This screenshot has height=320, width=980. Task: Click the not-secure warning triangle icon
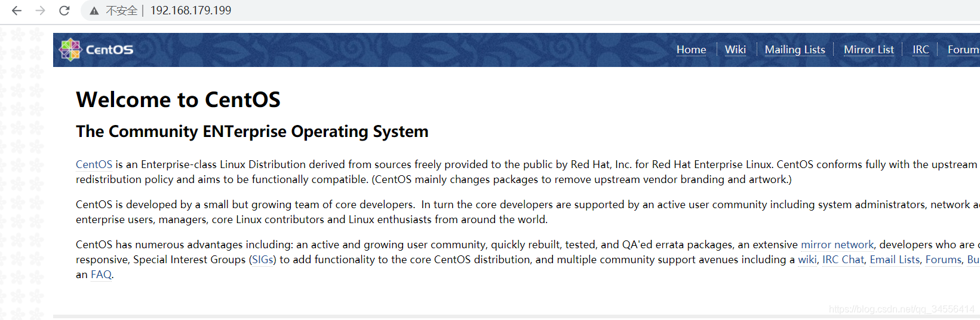(x=94, y=11)
